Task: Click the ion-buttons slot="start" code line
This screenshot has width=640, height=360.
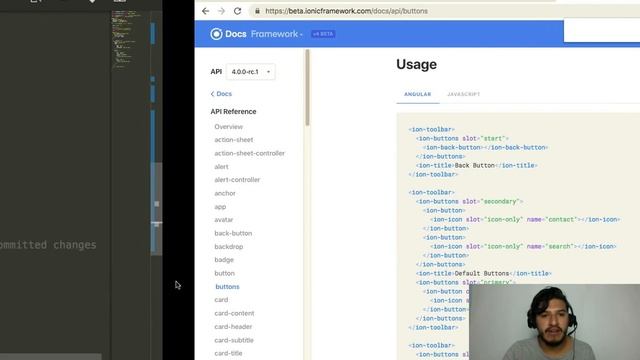Action: (462, 138)
